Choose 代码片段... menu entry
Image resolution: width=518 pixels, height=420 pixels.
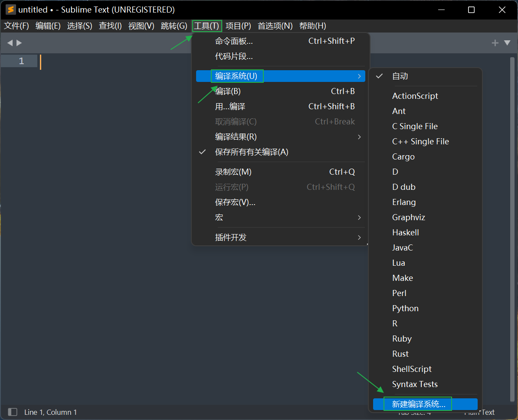point(280,56)
